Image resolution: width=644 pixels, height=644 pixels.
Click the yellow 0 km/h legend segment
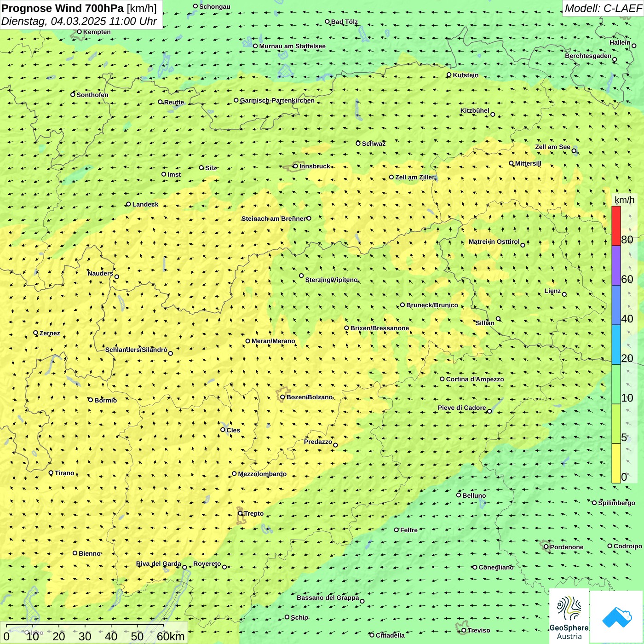tap(616, 463)
